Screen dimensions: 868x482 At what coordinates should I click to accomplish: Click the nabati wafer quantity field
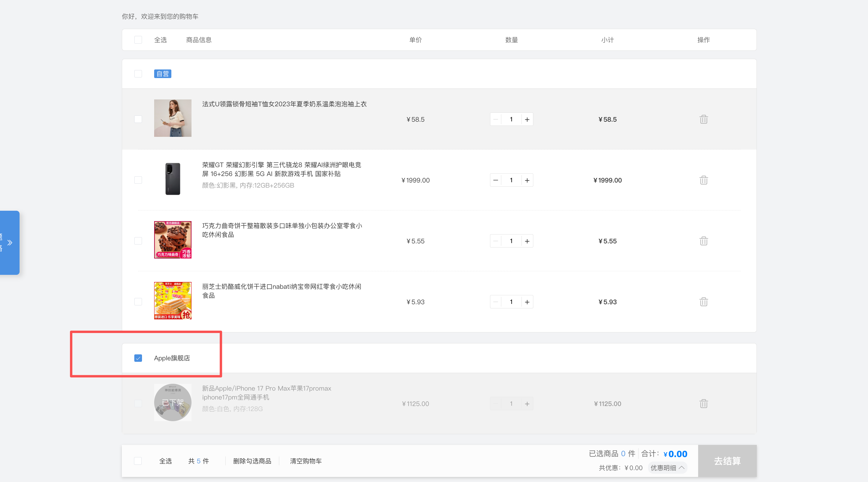tap(511, 302)
